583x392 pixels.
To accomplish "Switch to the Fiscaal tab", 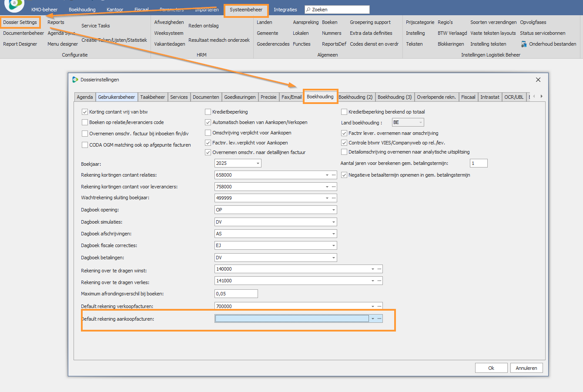I will point(468,97).
